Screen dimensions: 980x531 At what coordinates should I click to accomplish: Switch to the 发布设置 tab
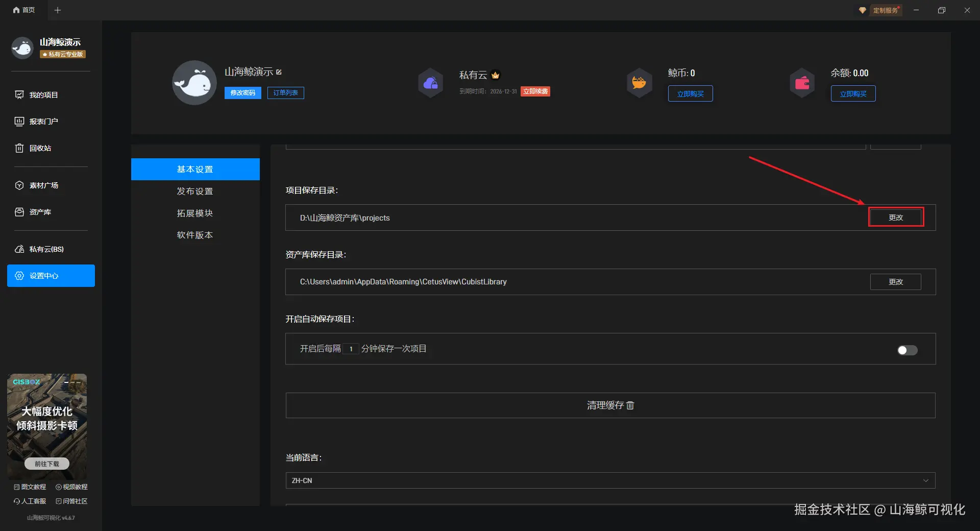tap(195, 191)
